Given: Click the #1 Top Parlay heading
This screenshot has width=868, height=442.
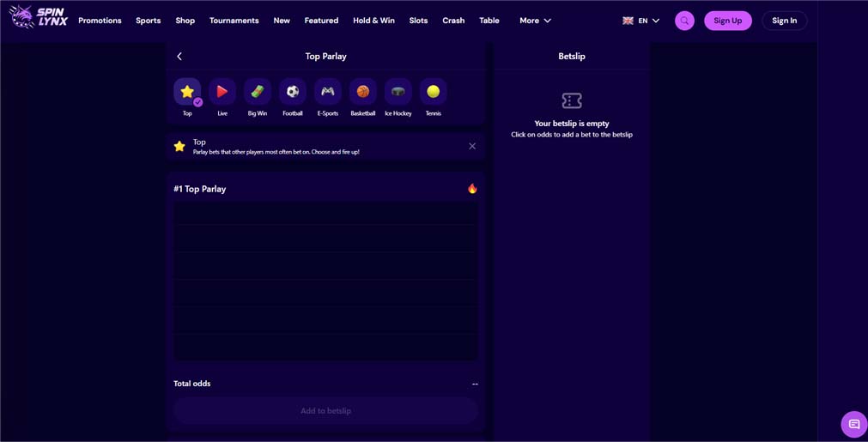Looking at the screenshot, I should coord(200,189).
